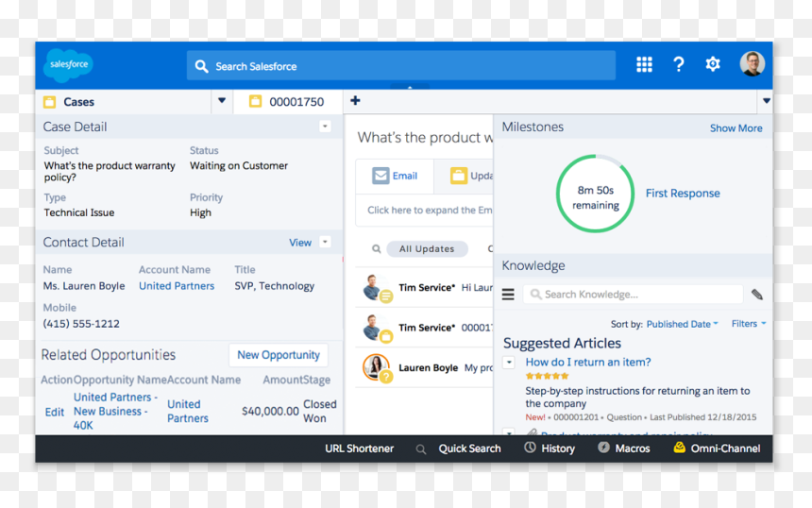Open the History utility
Screen dimensions: 812x508
[x=558, y=449]
